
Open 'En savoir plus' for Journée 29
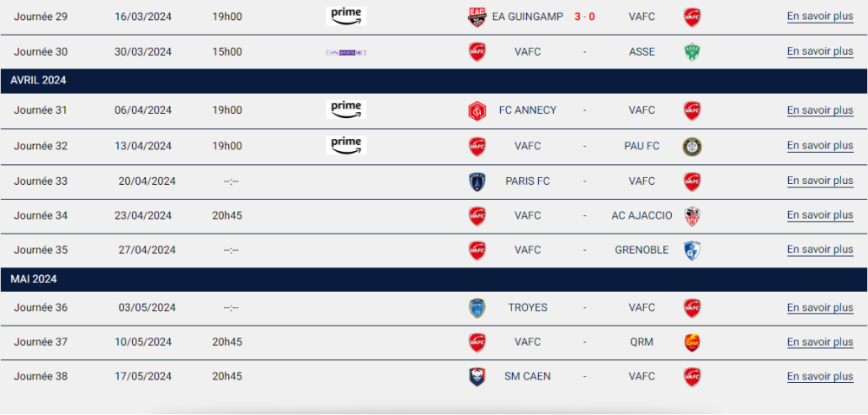[x=819, y=16]
